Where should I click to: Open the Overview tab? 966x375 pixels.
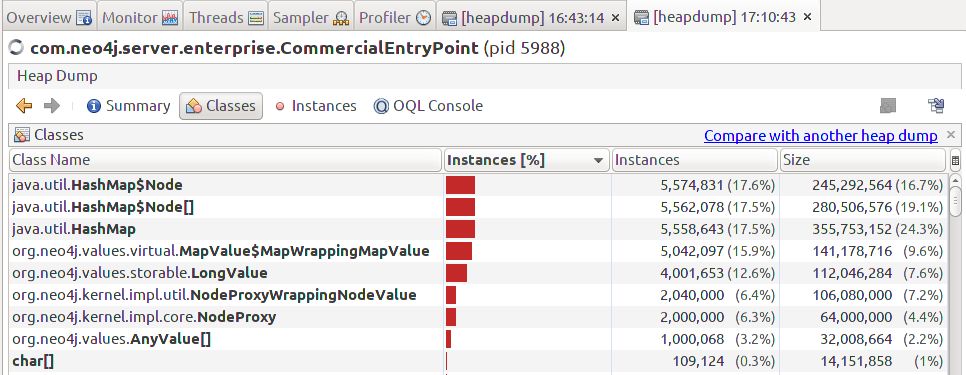tap(49, 18)
